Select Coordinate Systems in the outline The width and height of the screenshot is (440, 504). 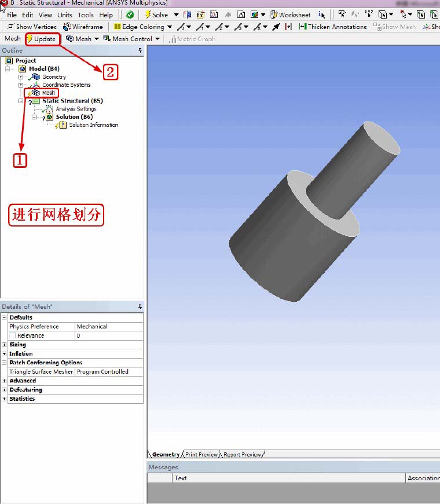[x=67, y=85]
